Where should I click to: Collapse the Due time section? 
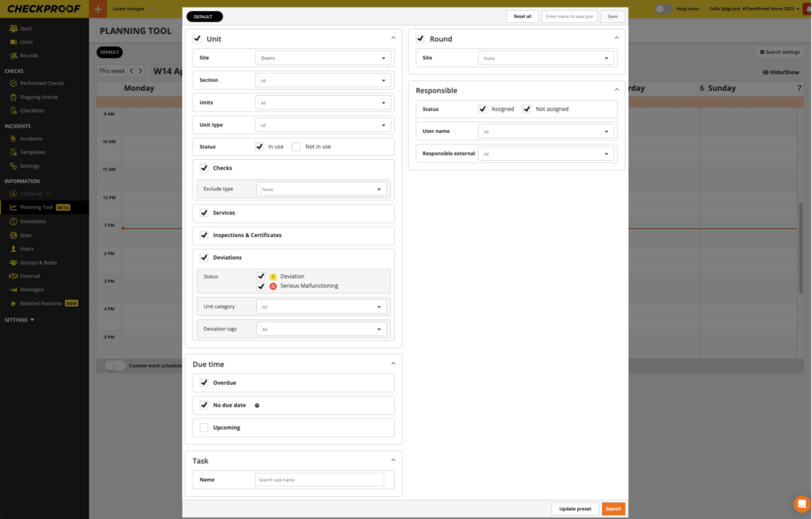point(393,364)
